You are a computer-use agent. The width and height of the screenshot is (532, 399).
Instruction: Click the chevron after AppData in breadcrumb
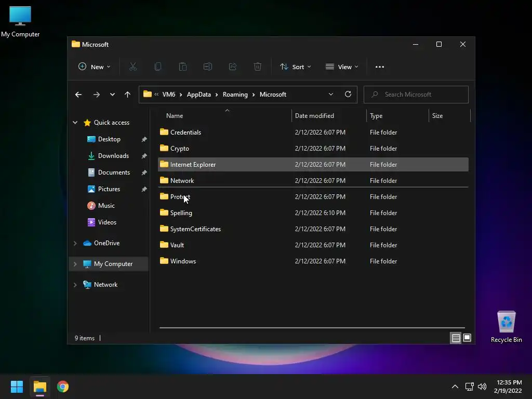(217, 95)
